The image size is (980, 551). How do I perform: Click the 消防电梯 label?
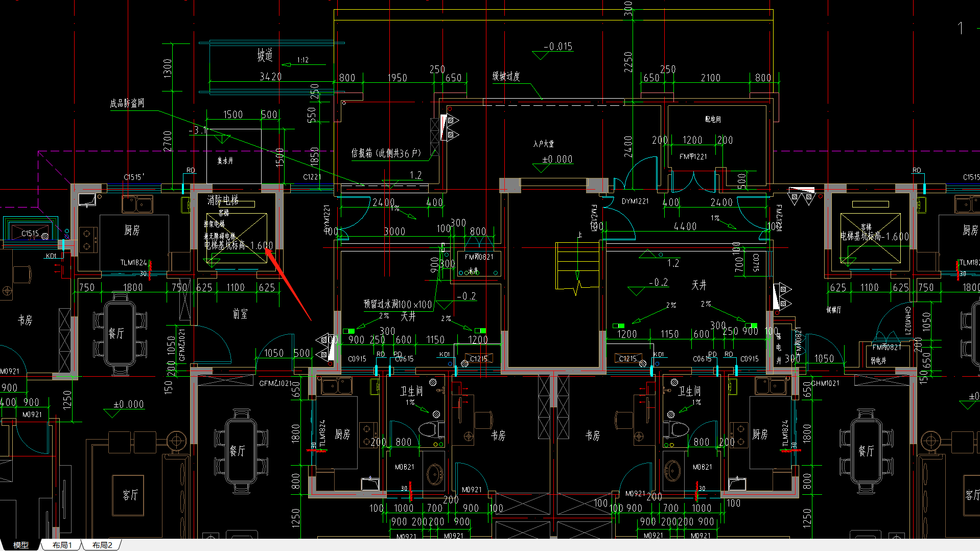point(223,199)
